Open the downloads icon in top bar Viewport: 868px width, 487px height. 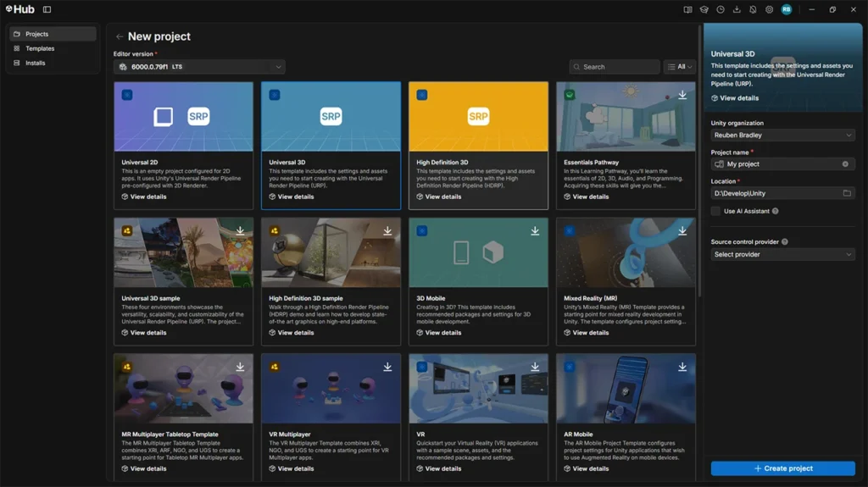737,9
